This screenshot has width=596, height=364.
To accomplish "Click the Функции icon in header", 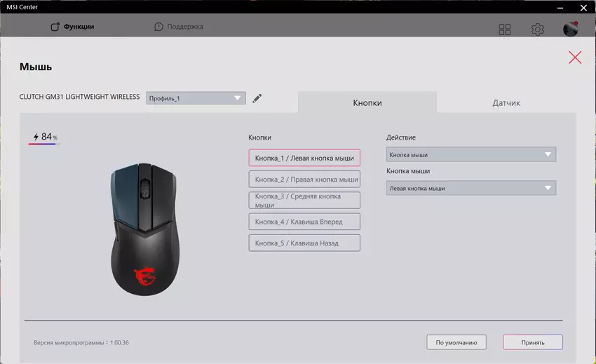I will [55, 27].
